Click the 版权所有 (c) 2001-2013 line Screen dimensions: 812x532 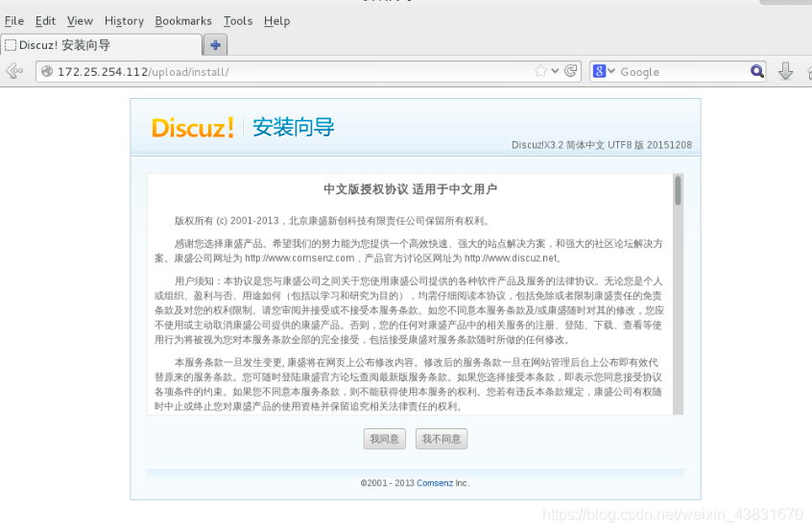[x=332, y=221]
